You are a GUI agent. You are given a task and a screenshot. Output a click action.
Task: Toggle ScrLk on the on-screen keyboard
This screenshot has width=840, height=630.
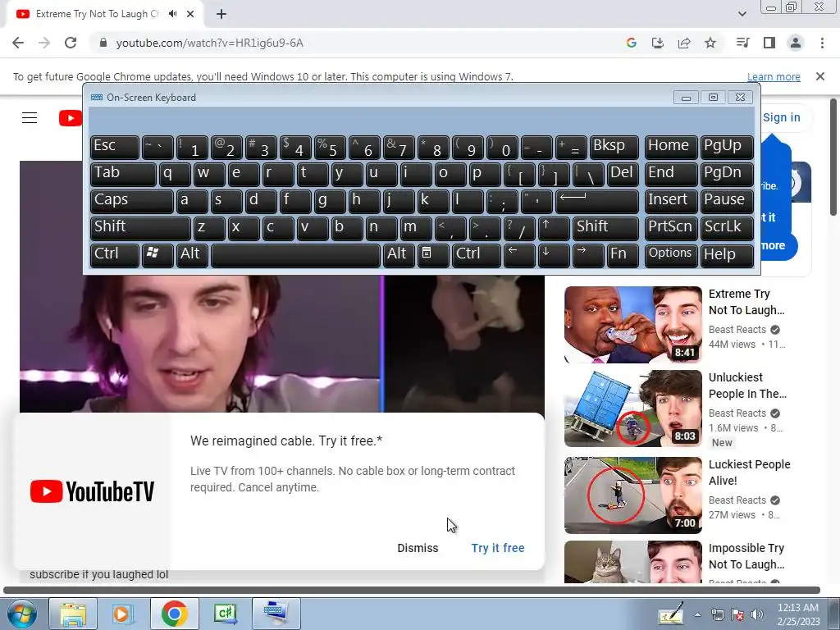tap(727, 228)
